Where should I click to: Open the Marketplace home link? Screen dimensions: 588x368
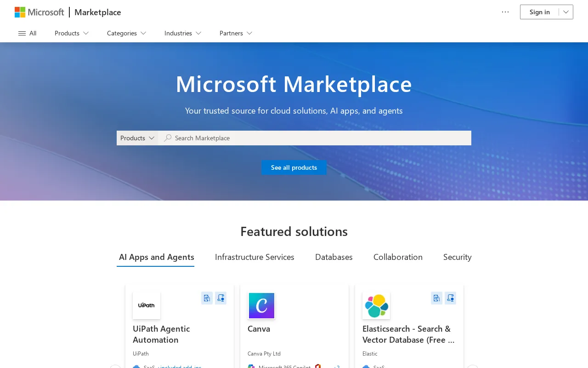[x=98, y=12]
